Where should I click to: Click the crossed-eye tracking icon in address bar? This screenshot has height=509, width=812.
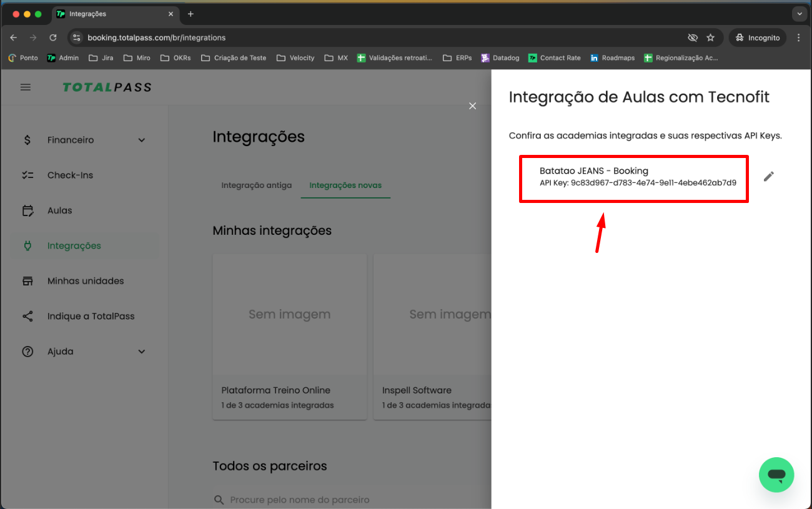point(692,37)
